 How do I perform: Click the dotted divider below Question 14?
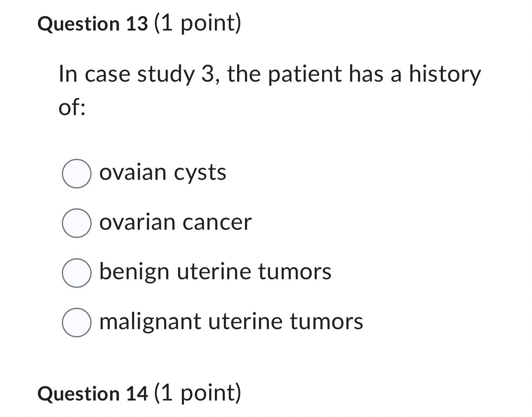pyautogui.click(x=266, y=415)
